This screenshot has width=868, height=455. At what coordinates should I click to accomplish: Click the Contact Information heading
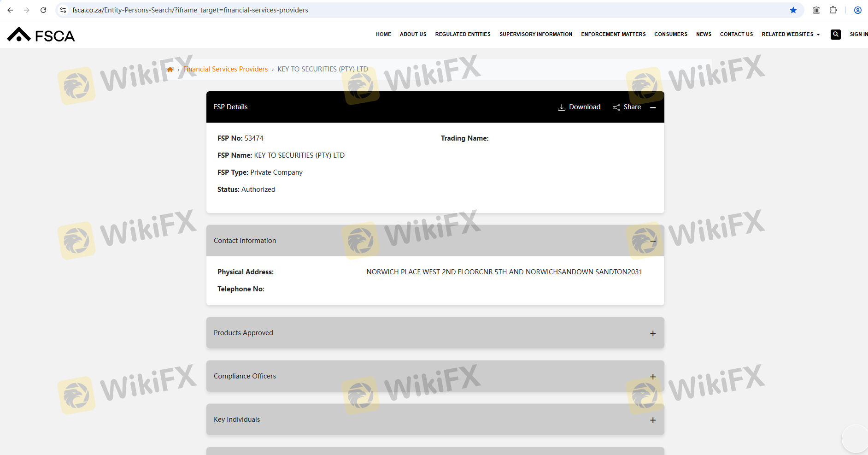tap(245, 241)
